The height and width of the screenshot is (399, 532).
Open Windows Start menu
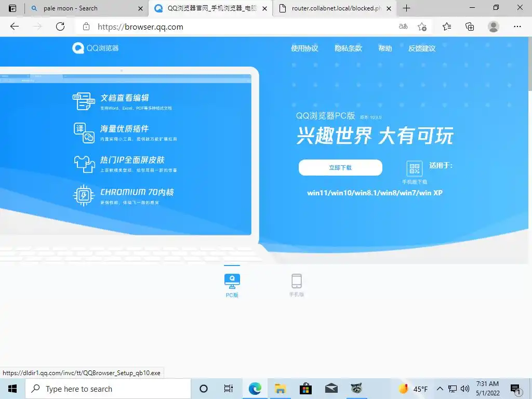(x=12, y=389)
